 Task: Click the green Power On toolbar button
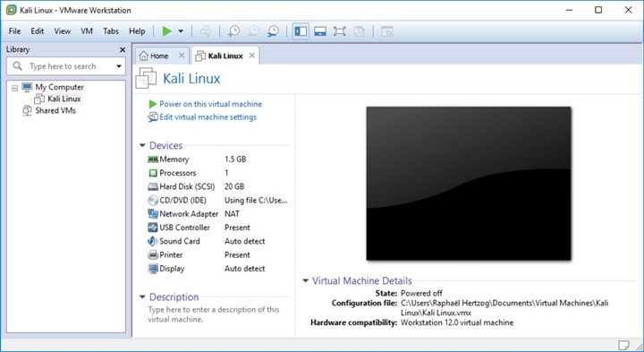(x=166, y=31)
